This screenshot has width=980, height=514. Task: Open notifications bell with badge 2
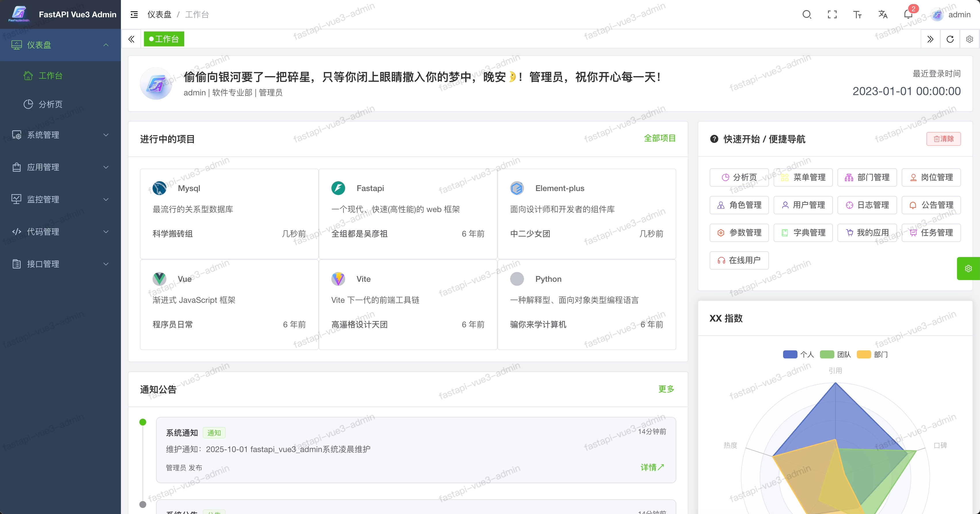(x=909, y=14)
